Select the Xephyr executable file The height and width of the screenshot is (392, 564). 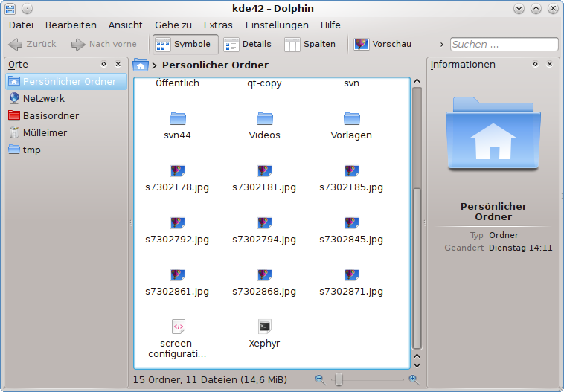point(264,327)
